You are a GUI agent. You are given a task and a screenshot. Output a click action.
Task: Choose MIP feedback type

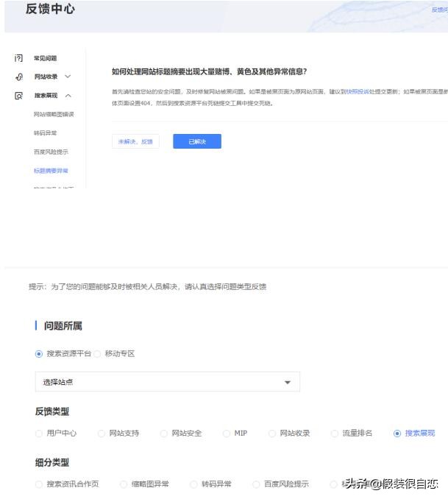[x=227, y=433]
